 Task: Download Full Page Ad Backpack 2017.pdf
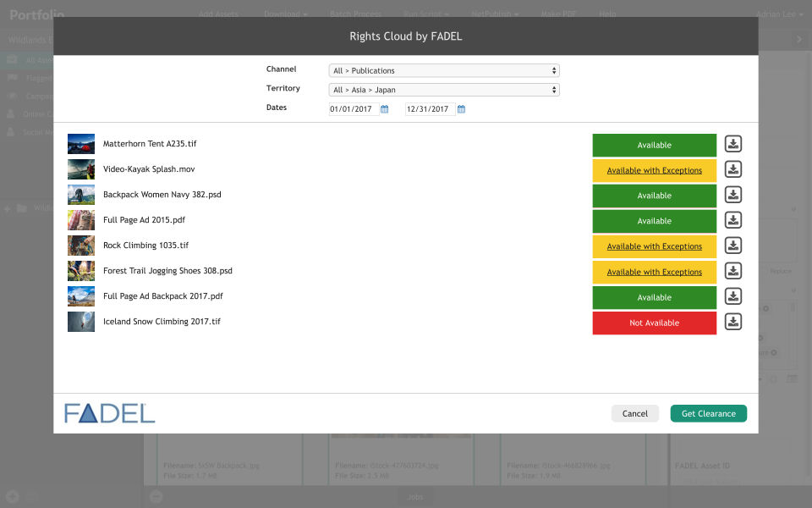732,296
